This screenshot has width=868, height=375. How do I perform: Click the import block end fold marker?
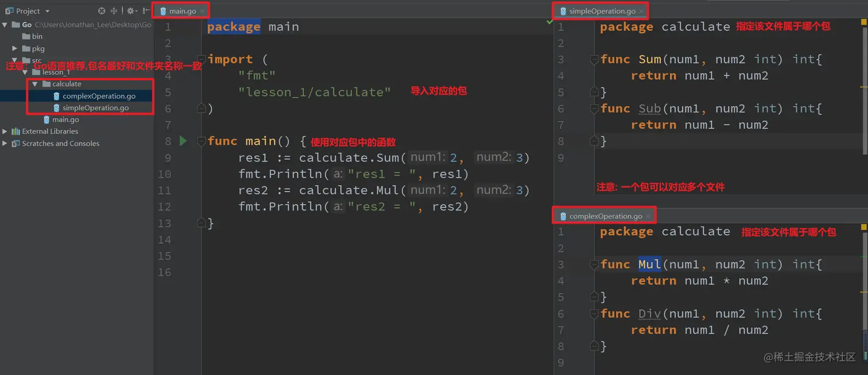201,108
